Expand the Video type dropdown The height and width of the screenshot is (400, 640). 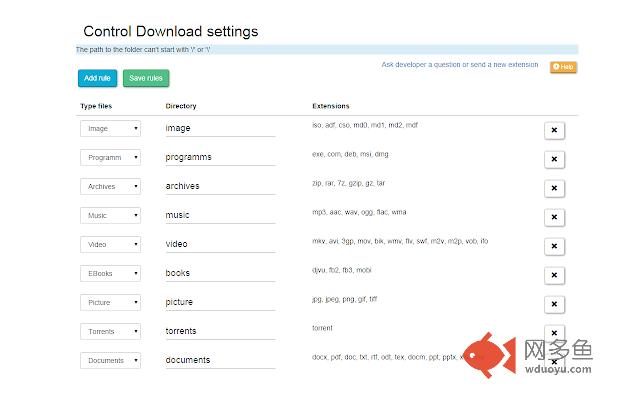coord(111,244)
